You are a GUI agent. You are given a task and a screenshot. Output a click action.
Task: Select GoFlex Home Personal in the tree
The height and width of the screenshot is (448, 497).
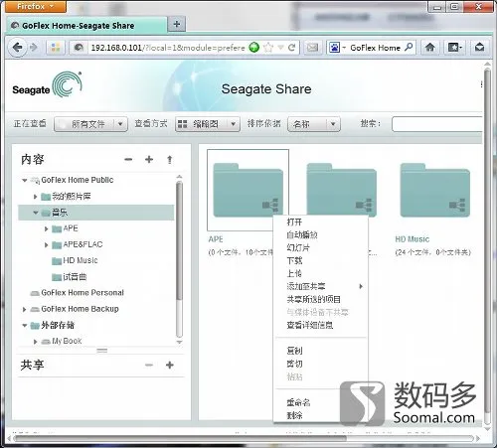(83, 293)
